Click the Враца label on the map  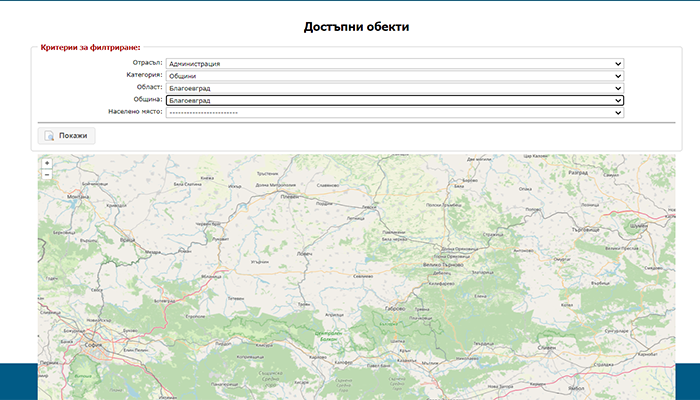tap(127, 240)
